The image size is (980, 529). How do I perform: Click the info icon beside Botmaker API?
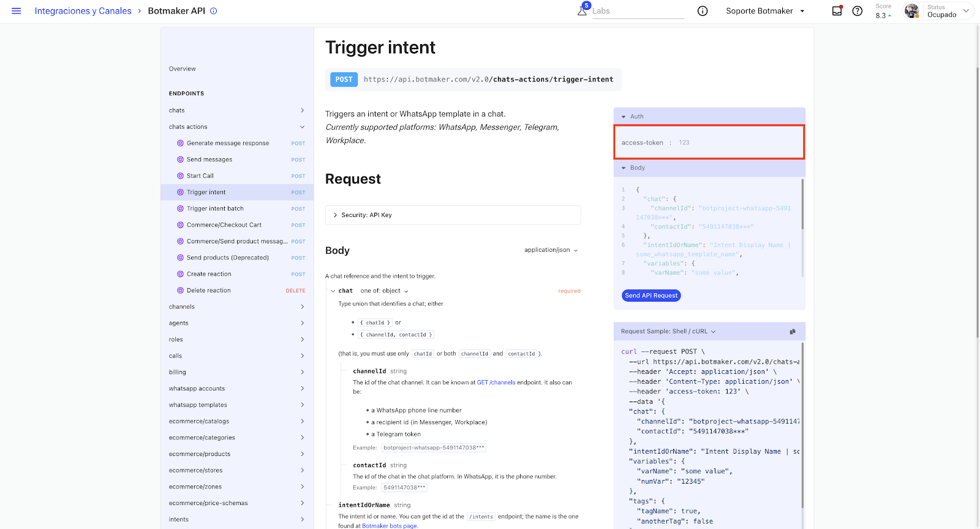pyautogui.click(x=214, y=11)
